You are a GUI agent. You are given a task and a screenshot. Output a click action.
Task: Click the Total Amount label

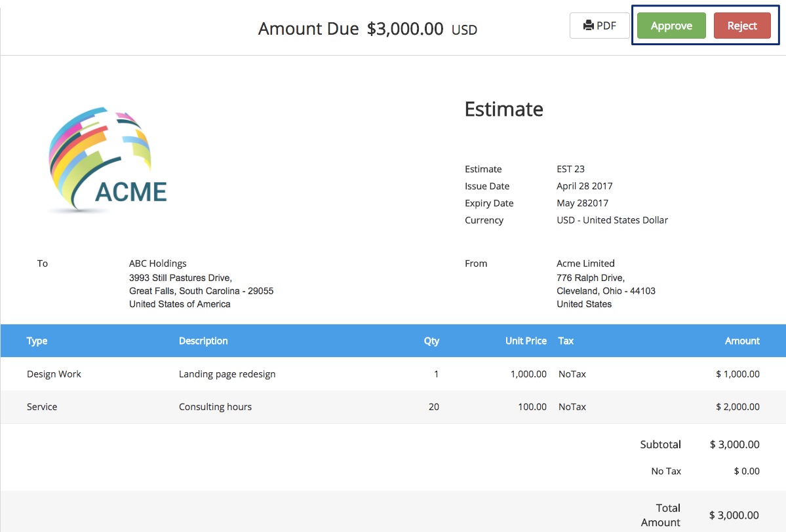coord(660,515)
